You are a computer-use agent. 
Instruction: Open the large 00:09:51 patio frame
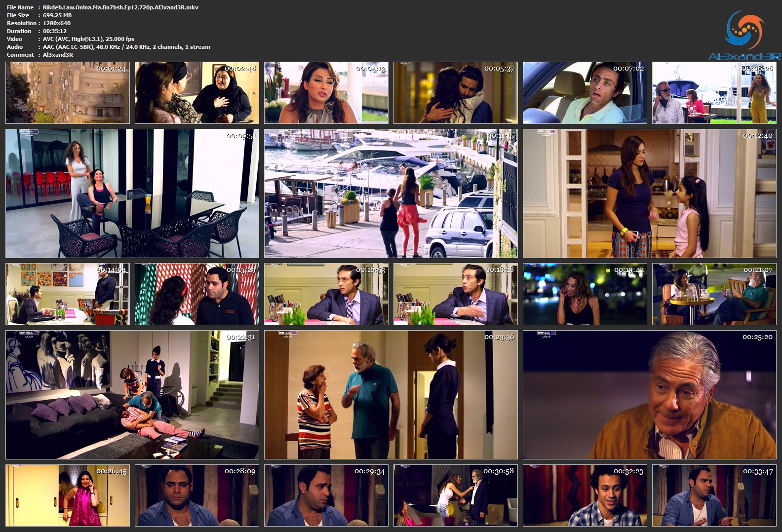(132, 193)
